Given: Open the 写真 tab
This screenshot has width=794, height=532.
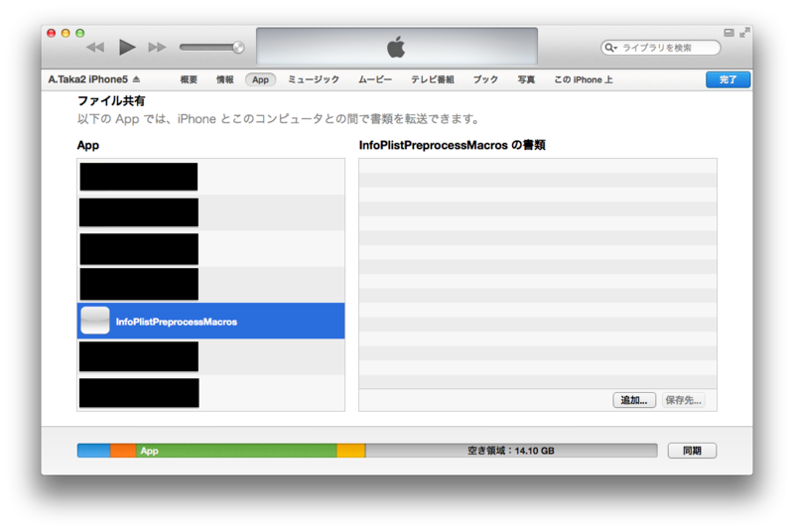Looking at the screenshot, I should pos(526,79).
